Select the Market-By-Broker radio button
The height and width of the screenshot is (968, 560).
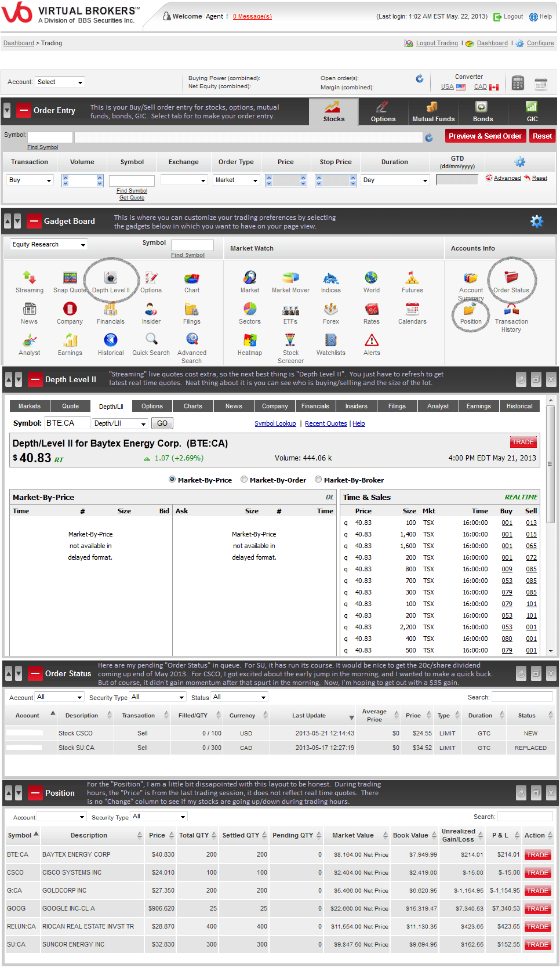click(318, 480)
